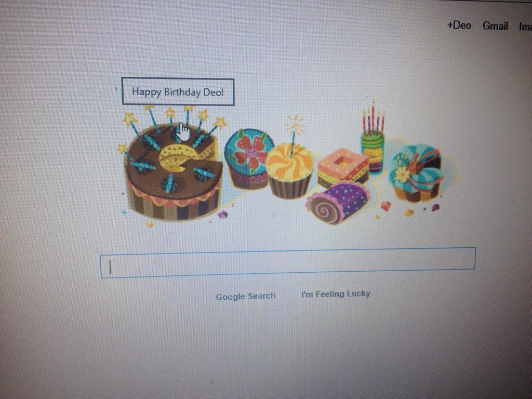Open the +Deo profile link

459,25
